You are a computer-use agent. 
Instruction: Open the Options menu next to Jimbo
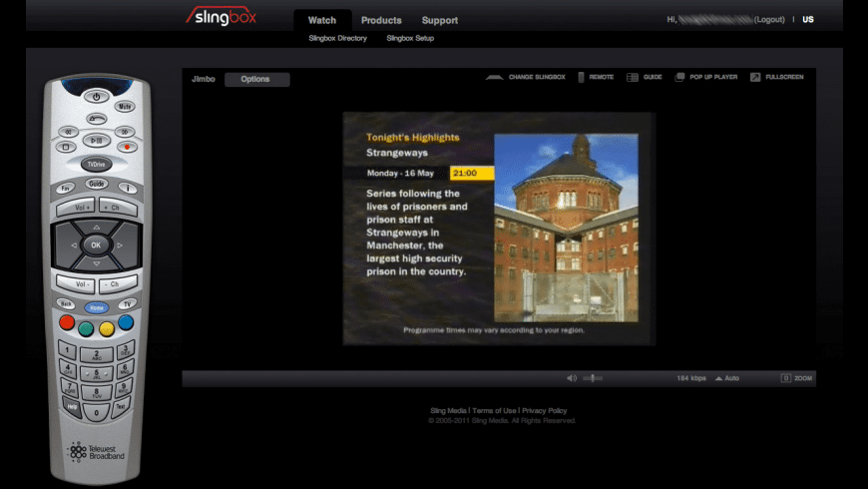click(x=256, y=79)
